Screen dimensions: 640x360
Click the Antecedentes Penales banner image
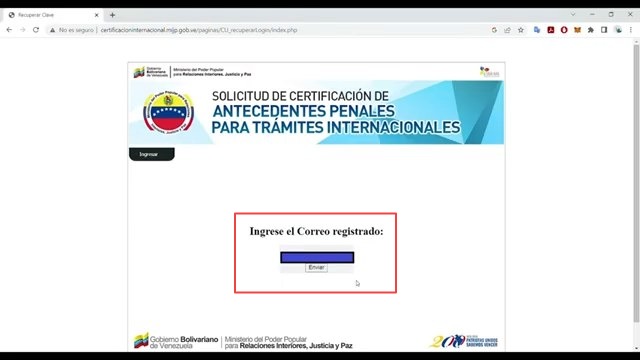[316, 112]
